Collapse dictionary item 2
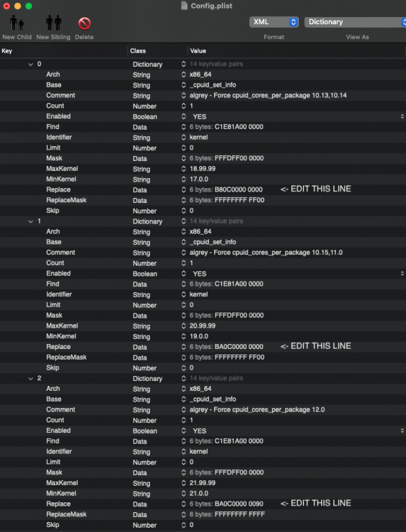 [30, 378]
